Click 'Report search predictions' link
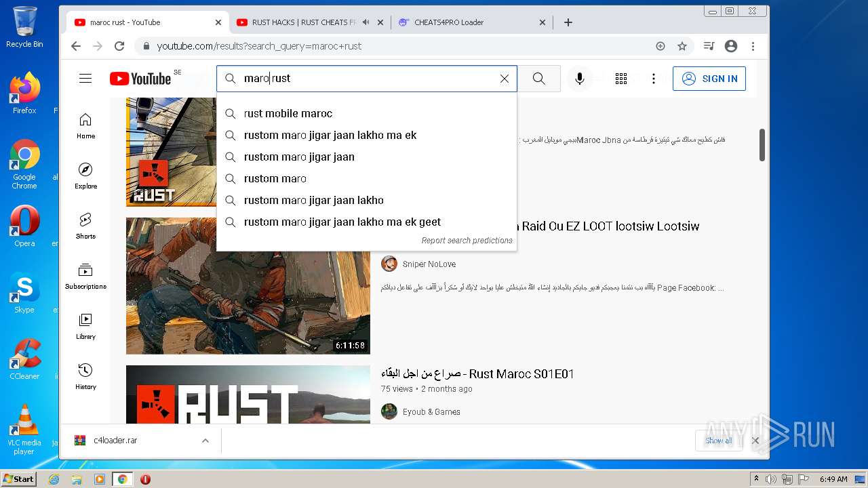This screenshot has width=868, height=488. tap(467, 241)
